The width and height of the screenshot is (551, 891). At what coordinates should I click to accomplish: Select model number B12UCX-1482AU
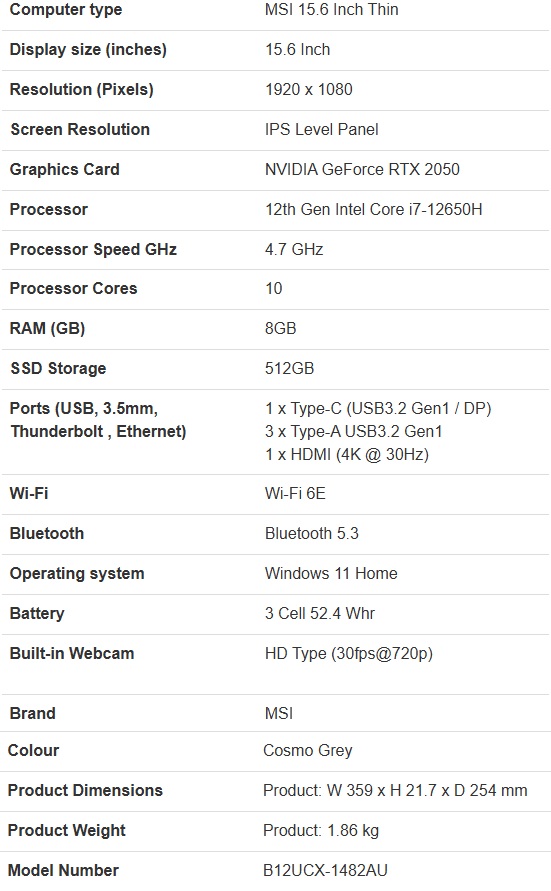[325, 871]
